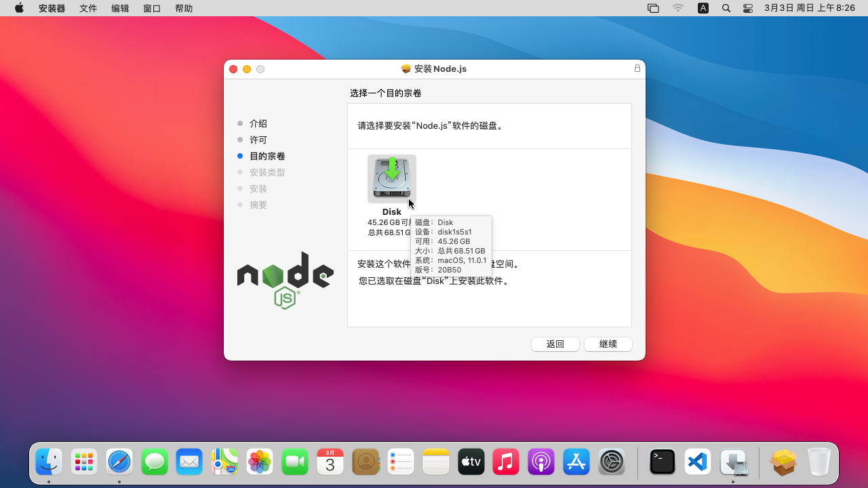Viewport: 868px width, 488px height.
Task: Open Visual Studio Code from the Dock
Action: point(698,462)
